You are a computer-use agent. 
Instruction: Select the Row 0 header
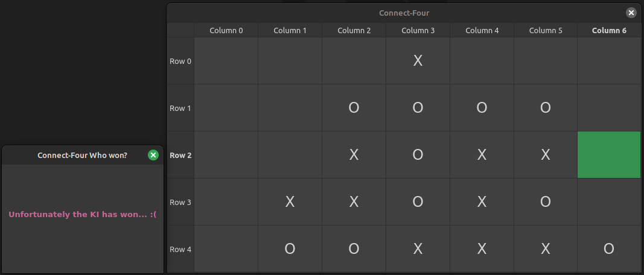180,61
